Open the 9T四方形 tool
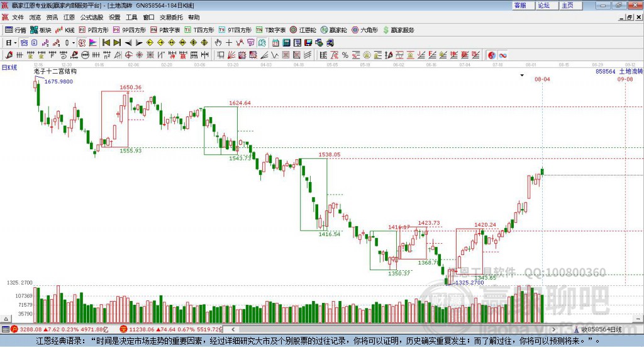The image size is (644, 347). tap(235, 30)
